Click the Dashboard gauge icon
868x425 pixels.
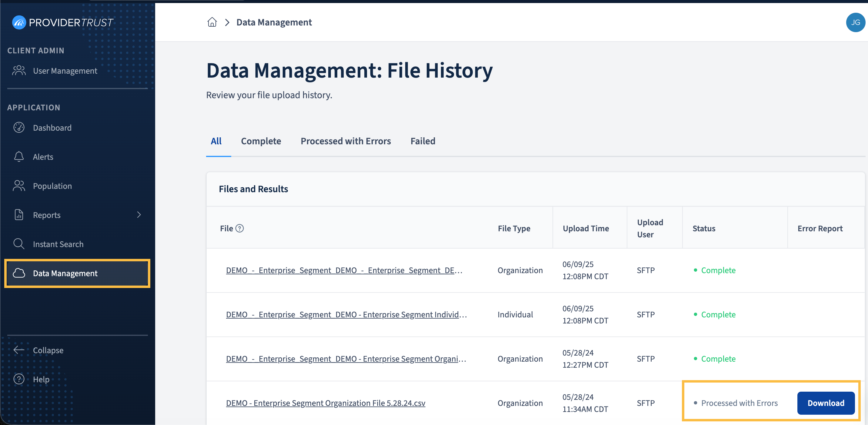pos(19,127)
